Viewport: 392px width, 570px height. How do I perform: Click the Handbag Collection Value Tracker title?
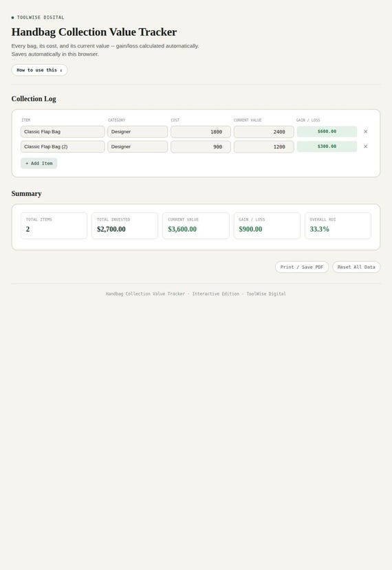(x=94, y=32)
